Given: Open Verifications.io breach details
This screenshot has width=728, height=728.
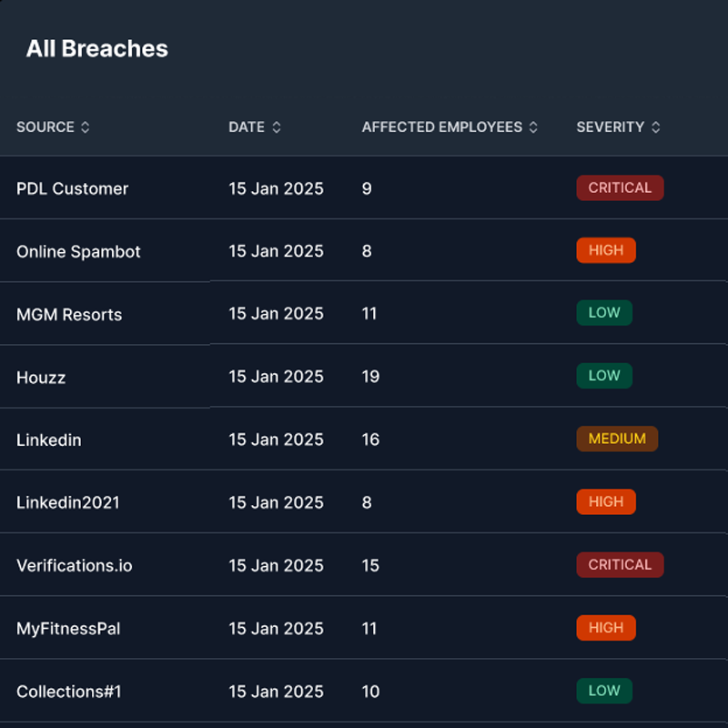Looking at the screenshot, I should [x=75, y=565].
